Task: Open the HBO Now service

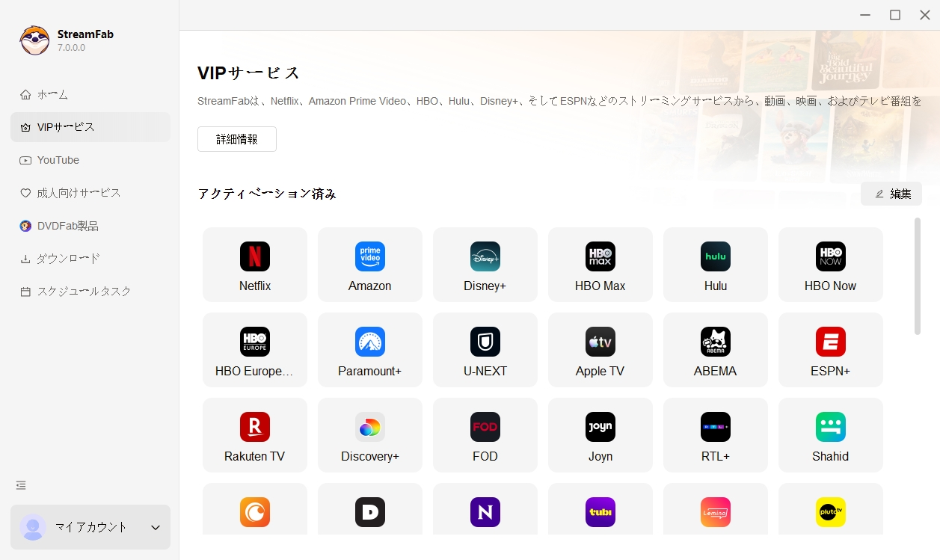Action: coord(830,265)
